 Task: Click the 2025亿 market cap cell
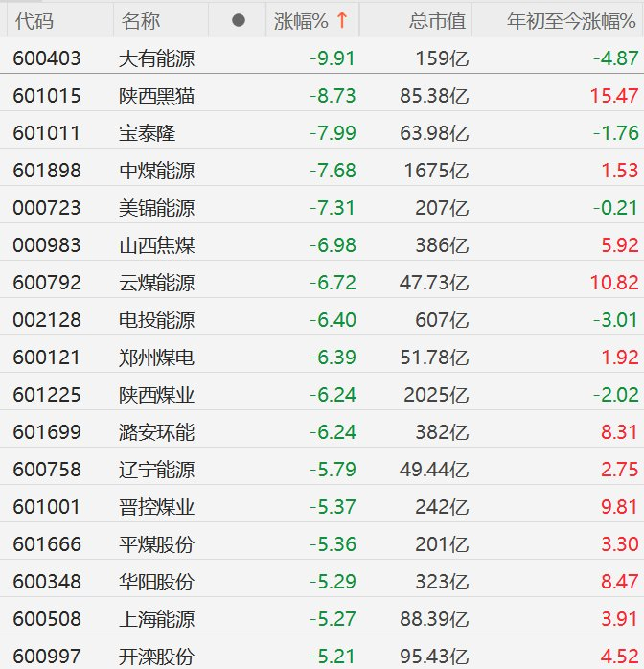point(436,395)
